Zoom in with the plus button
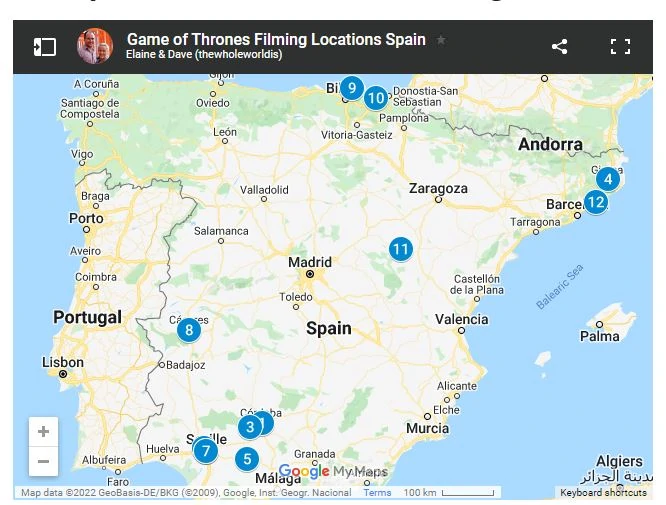 click(x=43, y=432)
